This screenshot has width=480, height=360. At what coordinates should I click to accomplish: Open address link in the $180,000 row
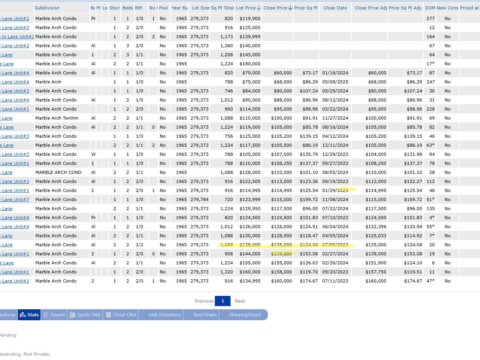tap(7, 64)
